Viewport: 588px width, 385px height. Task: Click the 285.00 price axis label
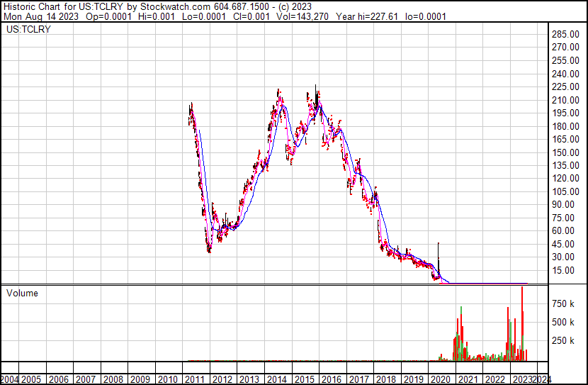point(567,35)
